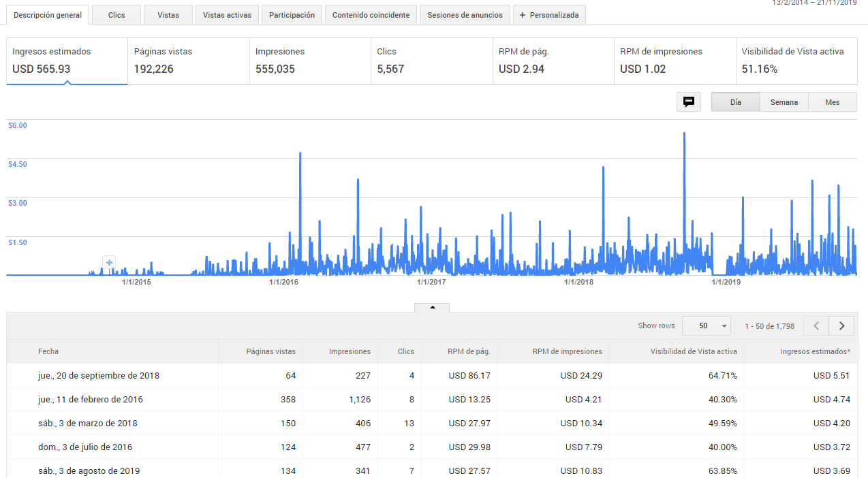The image size is (868, 478).
Task: Click the 1/1/2019 axis label on chart
Action: pos(726,282)
